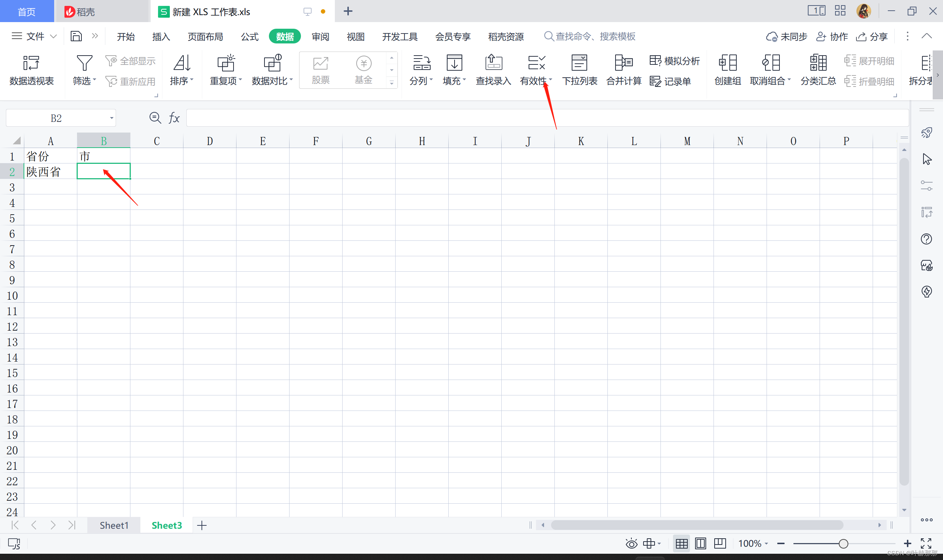Switch to the 公式 ribbon tab
This screenshot has width=943, height=560.
[249, 36]
